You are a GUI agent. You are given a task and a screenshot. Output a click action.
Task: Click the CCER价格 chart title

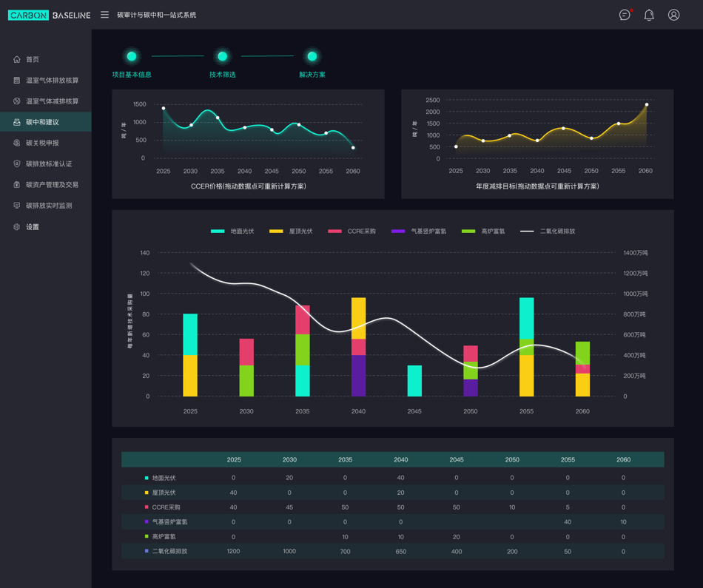249,186
